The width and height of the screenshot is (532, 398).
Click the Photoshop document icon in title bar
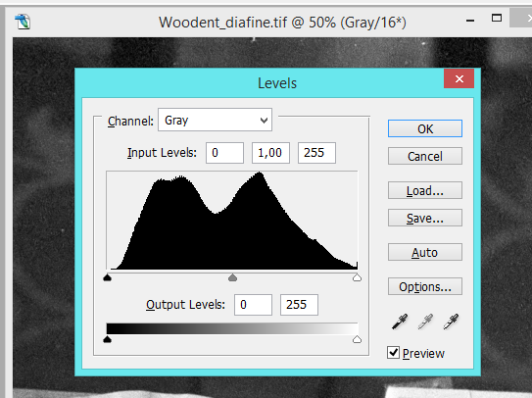click(23, 23)
